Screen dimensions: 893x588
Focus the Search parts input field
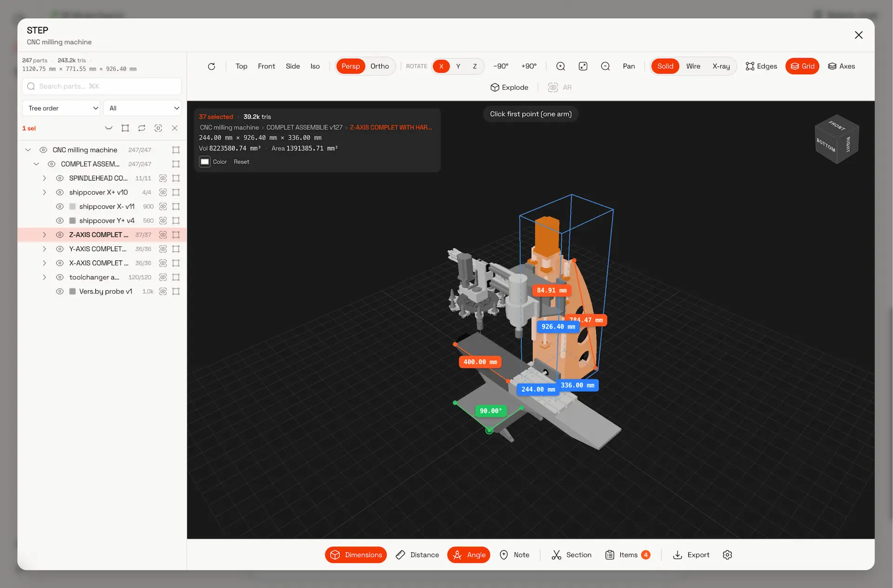(102, 86)
